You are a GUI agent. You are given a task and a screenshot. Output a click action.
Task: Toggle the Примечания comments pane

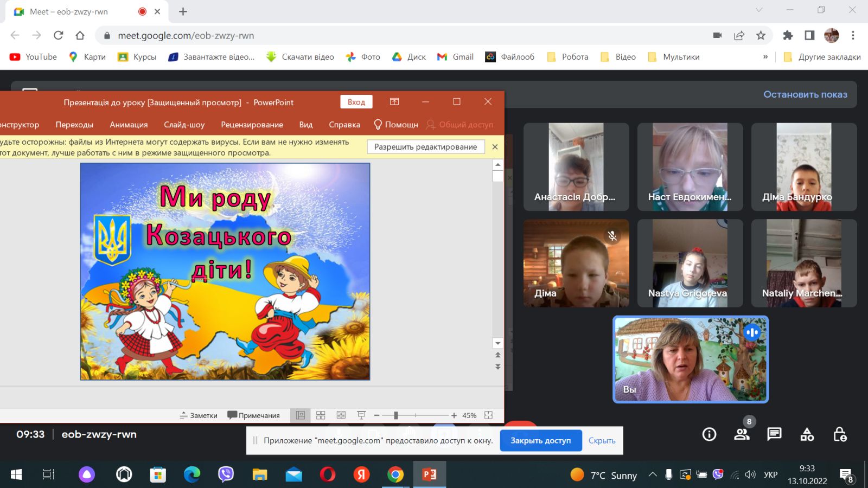tap(254, 415)
